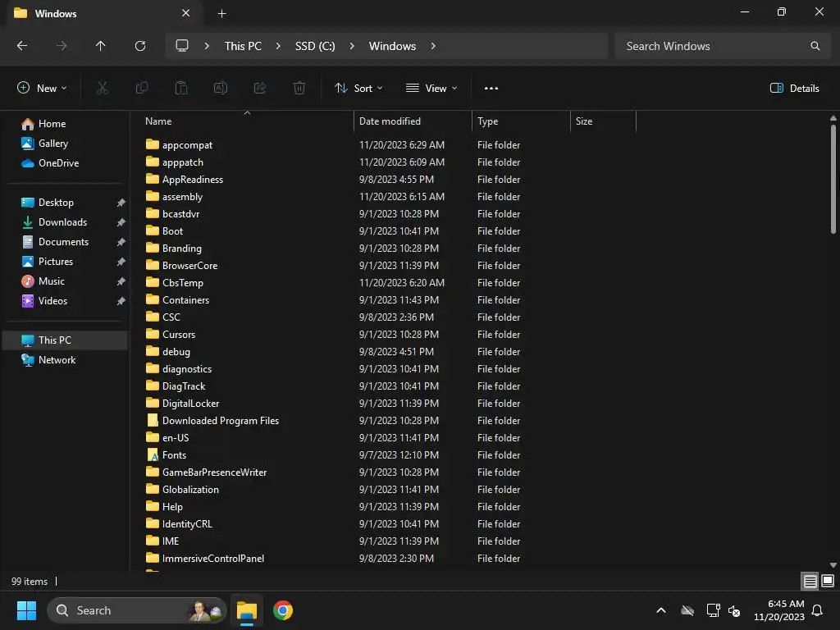Click the Share icon in toolbar
Screen dimensions: 840x630
tap(260, 88)
